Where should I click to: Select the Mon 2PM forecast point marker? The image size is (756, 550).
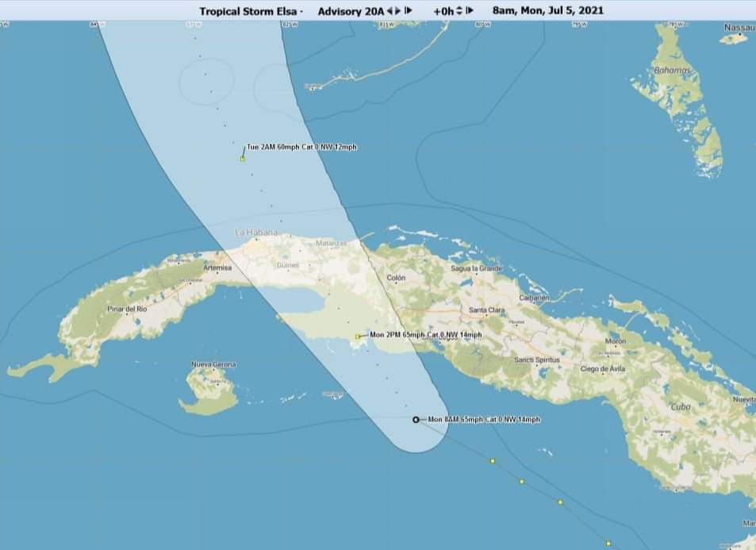tap(359, 337)
